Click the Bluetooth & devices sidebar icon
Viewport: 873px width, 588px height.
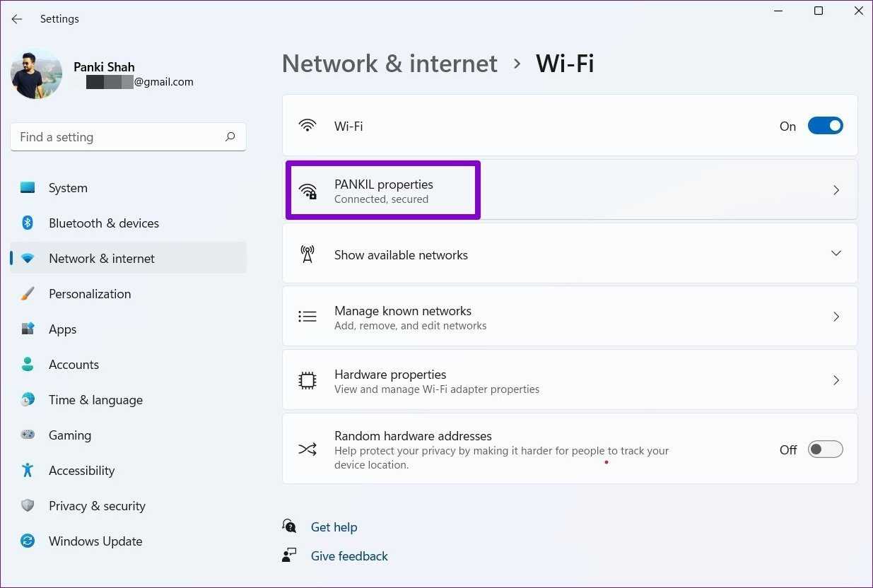tap(28, 223)
